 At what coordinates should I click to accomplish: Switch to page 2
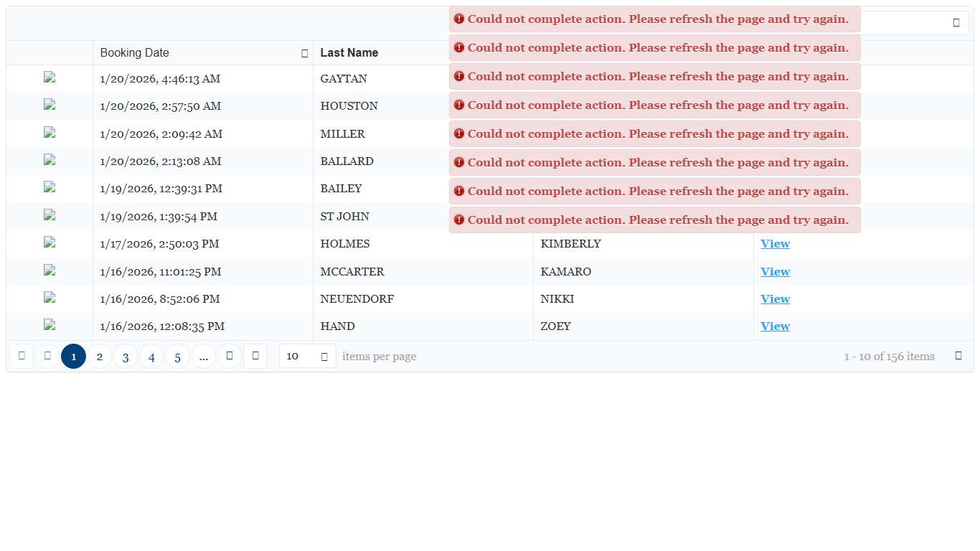tap(100, 357)
